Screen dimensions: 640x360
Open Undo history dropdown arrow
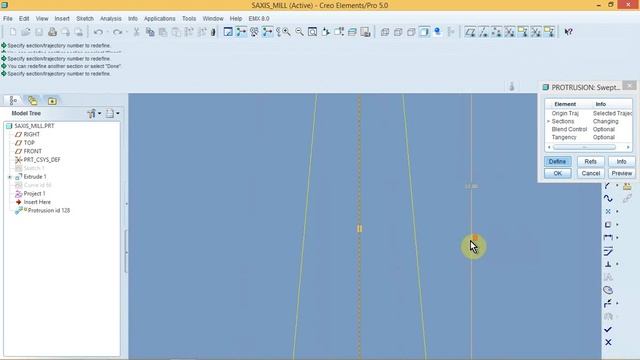[x=107, y=32]
